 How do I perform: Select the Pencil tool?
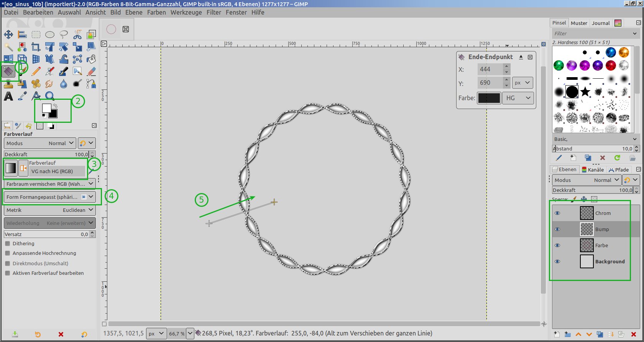(36, 71)
